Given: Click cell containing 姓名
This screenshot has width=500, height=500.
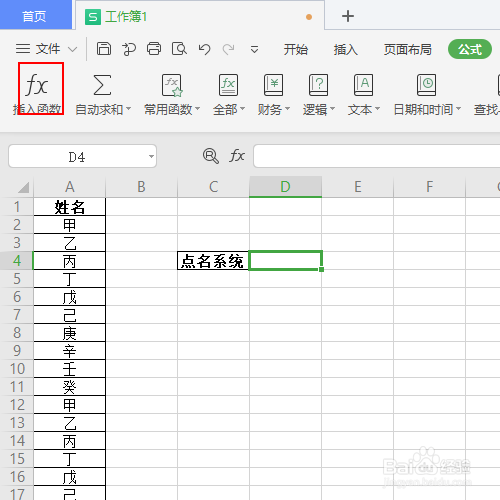Looking at the screenshot, I should [x=69, y=207].
